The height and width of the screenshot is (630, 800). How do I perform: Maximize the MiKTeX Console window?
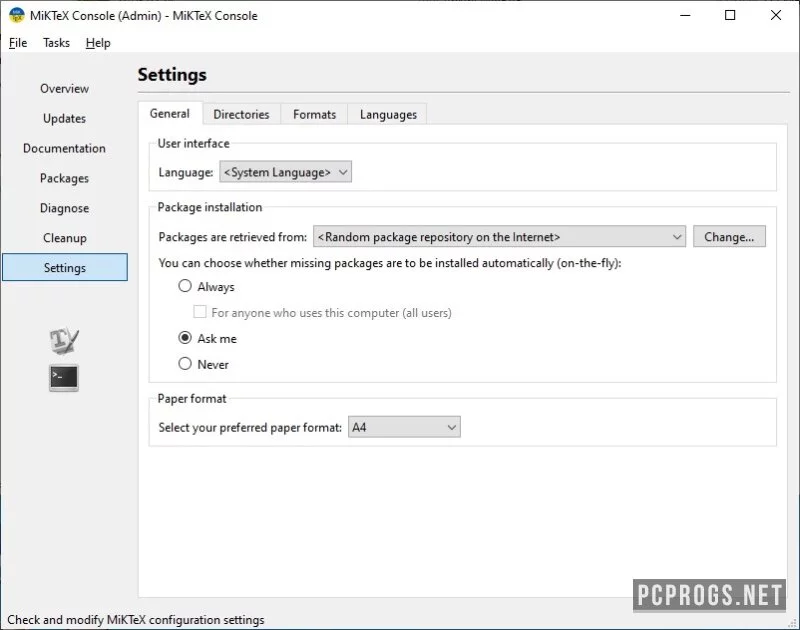click(730, 15)
